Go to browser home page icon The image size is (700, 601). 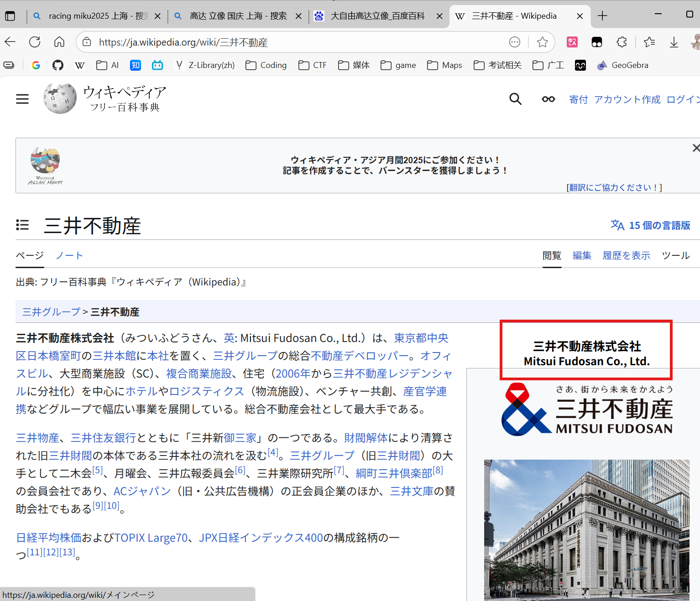pyautogui.click(x=59, y=42)
